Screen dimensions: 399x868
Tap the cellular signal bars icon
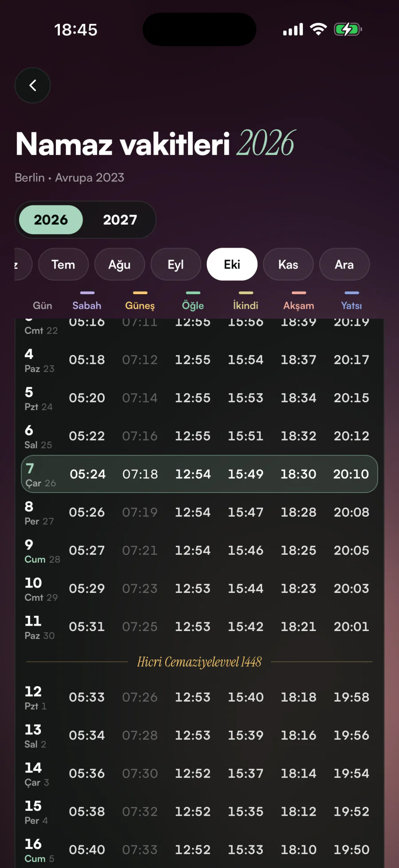click(x=293, y=30)
